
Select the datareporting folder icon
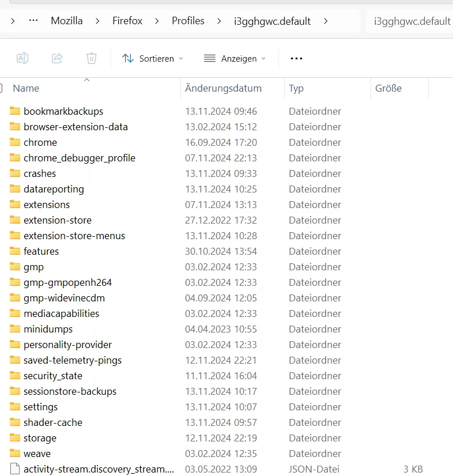(x=15, y=188)
